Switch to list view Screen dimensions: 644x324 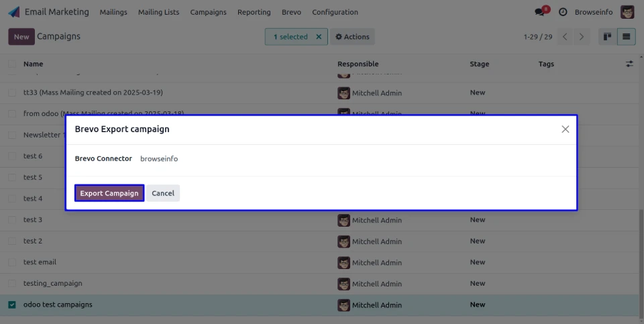[627, 37]
